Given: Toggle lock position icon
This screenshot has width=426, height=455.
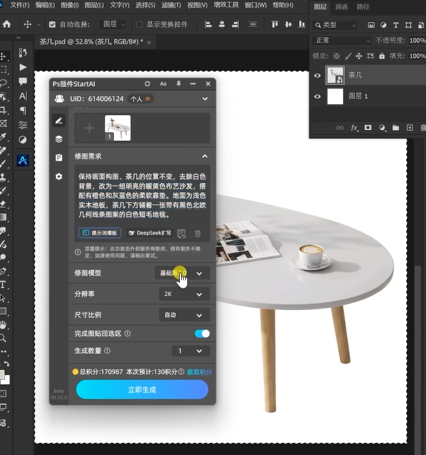Looking at the screenshot, I should point(359,56).
